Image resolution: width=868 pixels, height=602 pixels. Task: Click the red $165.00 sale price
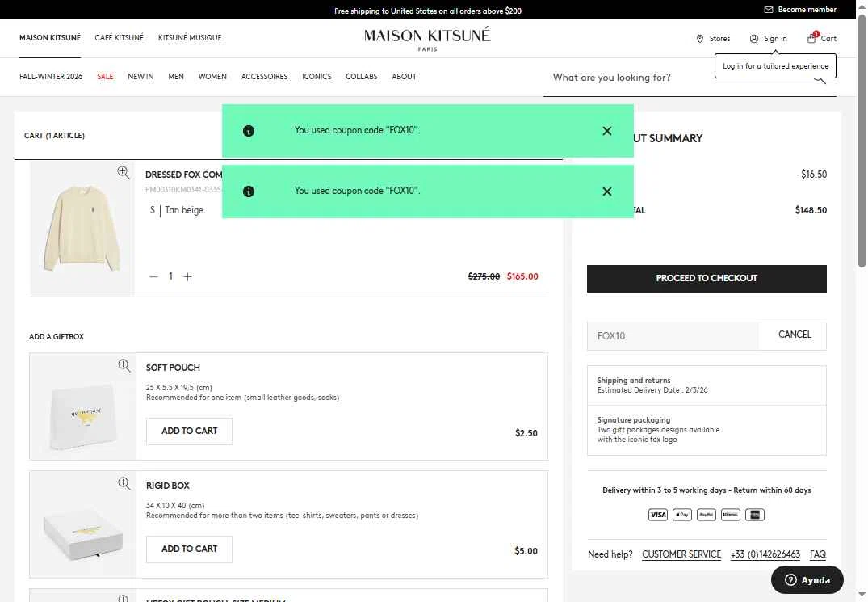522,276
